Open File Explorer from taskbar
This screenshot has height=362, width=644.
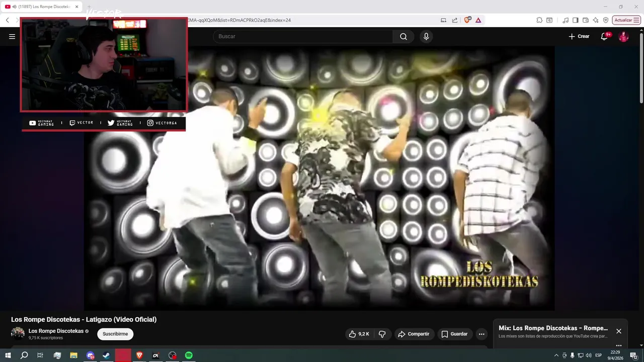click(73, 355)
